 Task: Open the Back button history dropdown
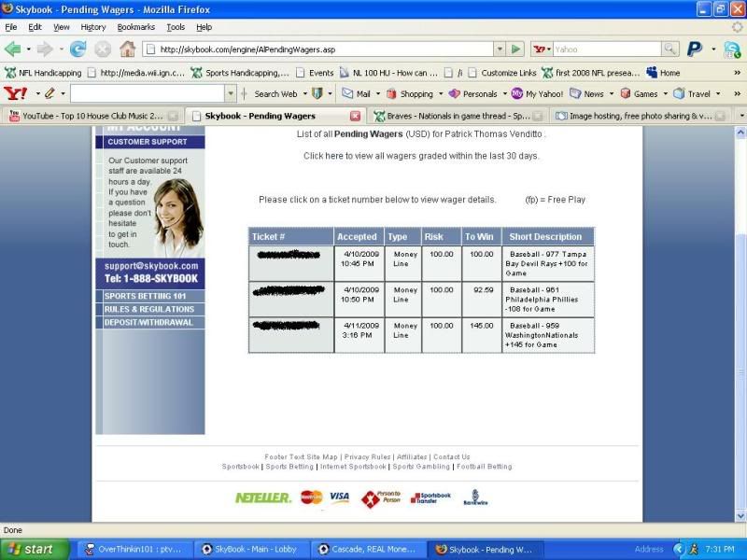coord(29,49)
